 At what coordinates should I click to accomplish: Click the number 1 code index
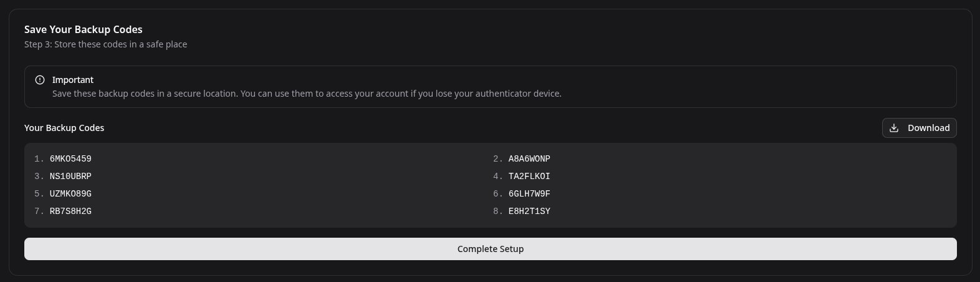39,159
